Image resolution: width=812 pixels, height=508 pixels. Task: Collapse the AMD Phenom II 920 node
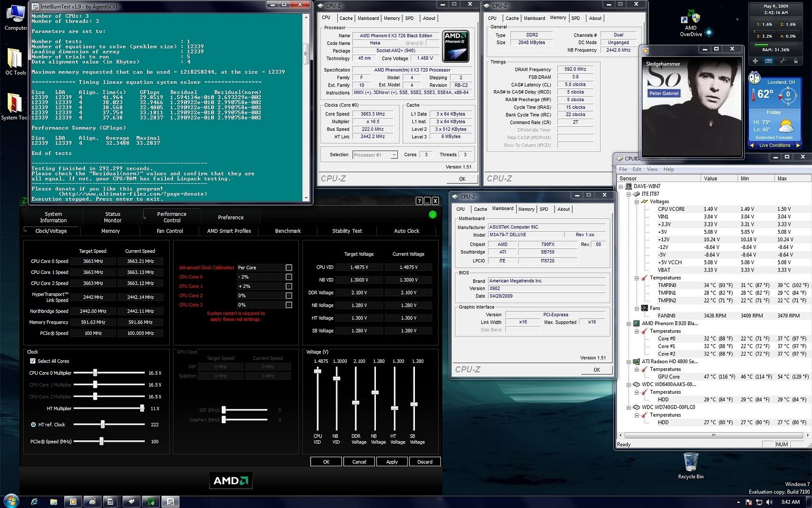pyautogui.click(x=629, y=324)
